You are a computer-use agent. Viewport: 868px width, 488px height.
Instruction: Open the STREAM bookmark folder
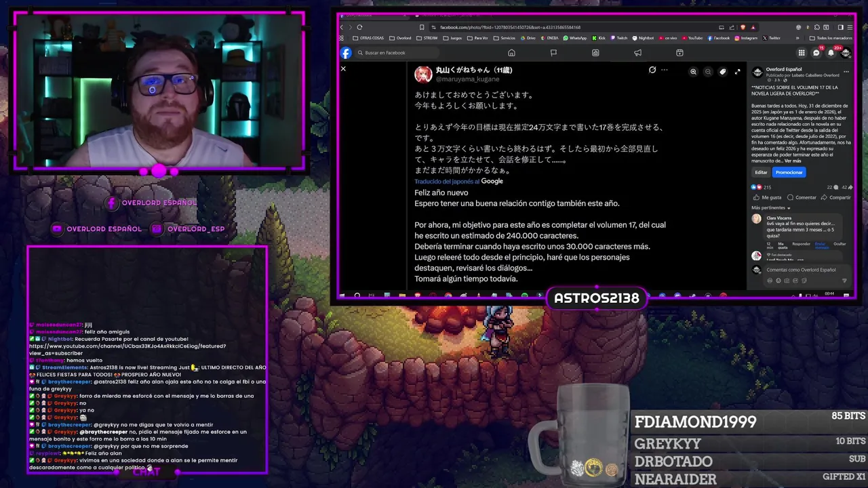pos(427,38)
